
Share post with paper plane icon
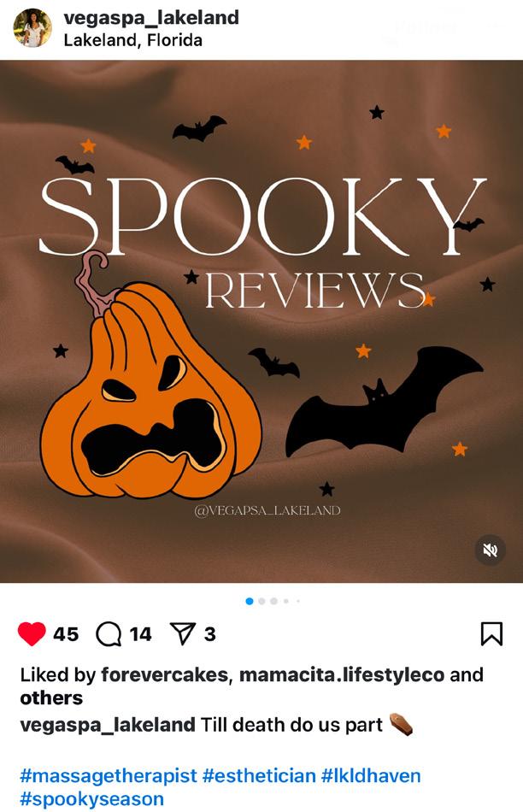183,633
